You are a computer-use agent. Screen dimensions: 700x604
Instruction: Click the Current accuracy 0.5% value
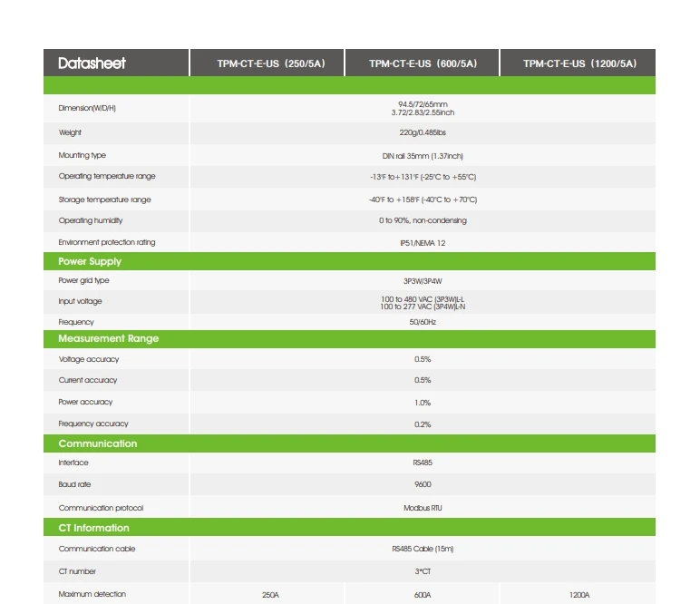tap(423, 380)
